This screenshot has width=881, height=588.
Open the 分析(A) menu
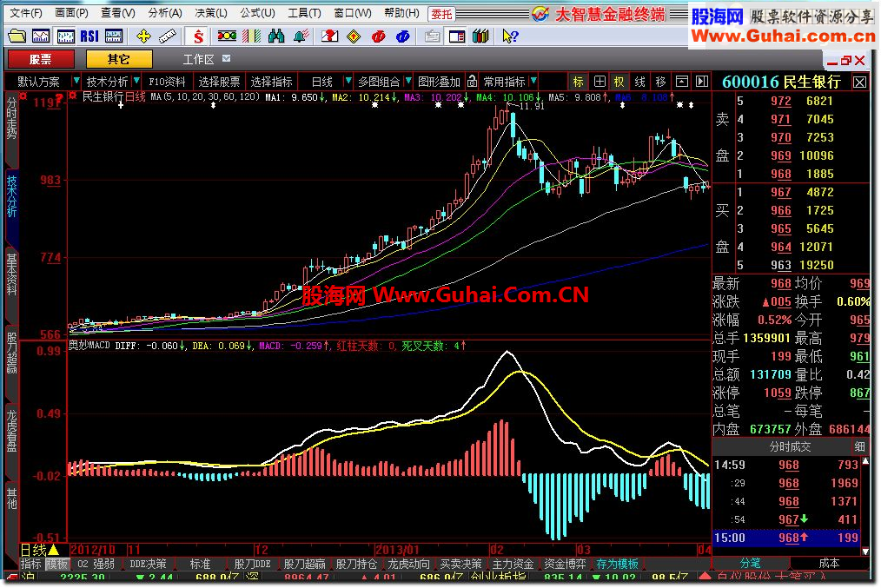[x=165, y=13]
